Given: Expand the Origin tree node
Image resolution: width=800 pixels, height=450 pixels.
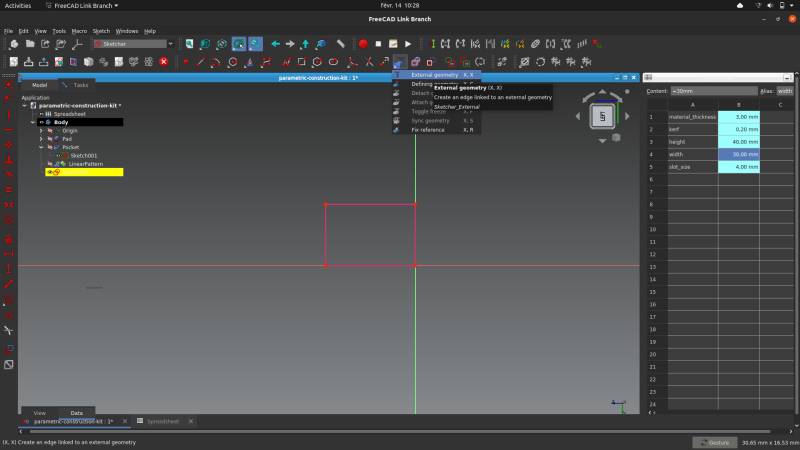Looking at the screenshot, I should 41,131.
